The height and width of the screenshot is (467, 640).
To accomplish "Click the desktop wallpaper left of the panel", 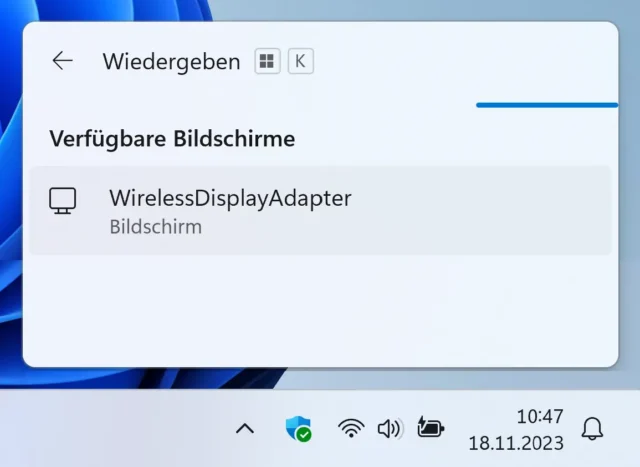I will 10,200.
